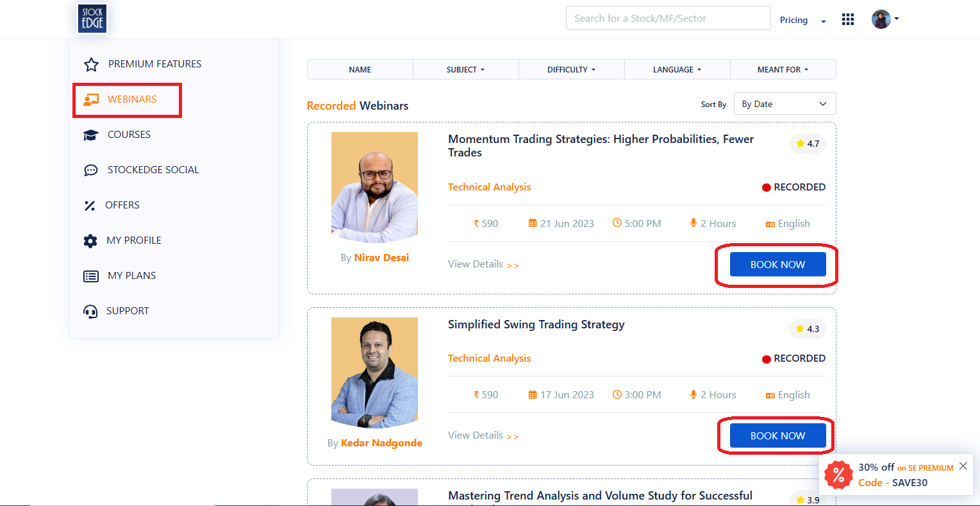Click Nirav Desai's profile photo

(x=374, y=187)
